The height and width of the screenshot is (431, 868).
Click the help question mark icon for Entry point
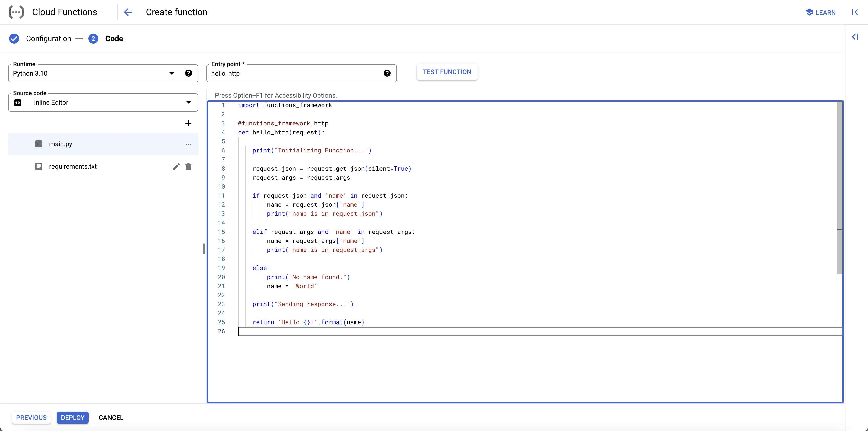point(387,73)
